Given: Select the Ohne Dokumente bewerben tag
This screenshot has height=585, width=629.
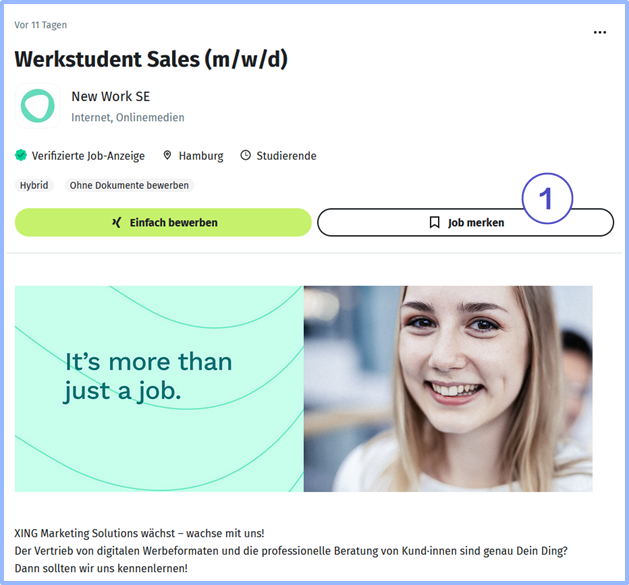Looking at the screenshot, I should click(128, 185).
